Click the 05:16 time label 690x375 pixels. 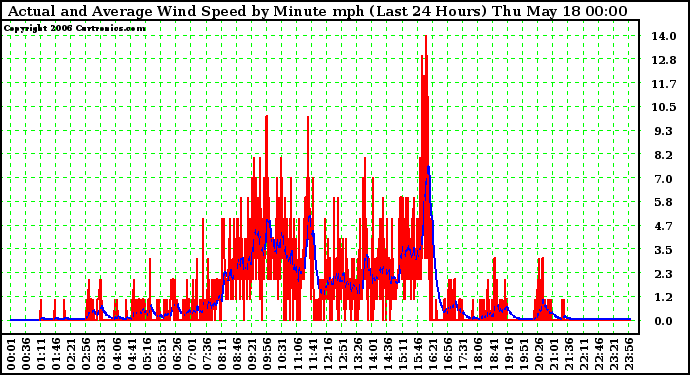tap(147, 354)
